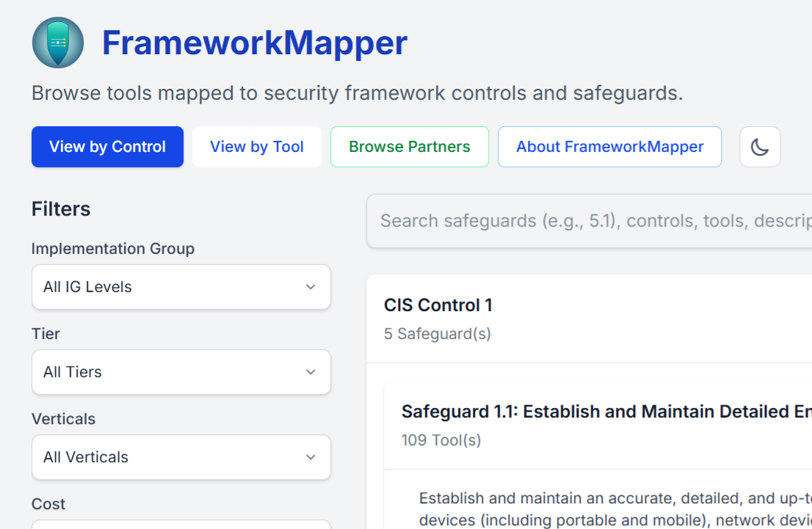The width and height of the screenshot is (812, 529).
Task: Select the CIS Control 1 header
Action: (438, 304)
